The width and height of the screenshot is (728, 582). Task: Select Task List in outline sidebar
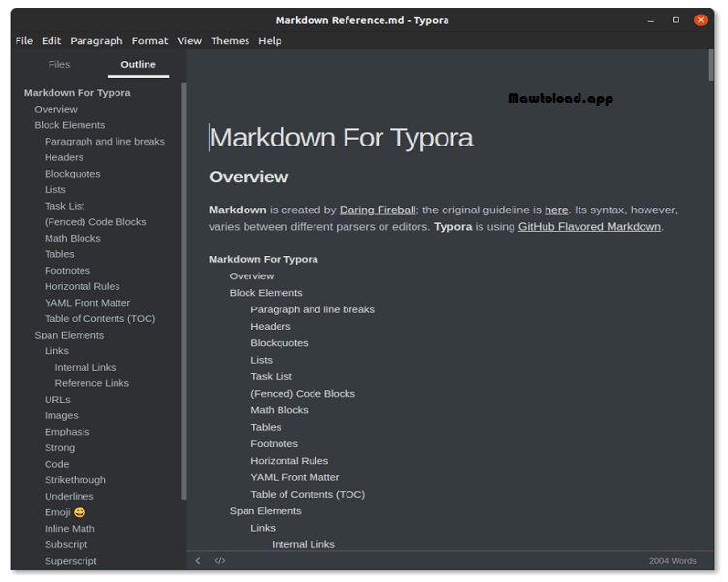(64, 206)
